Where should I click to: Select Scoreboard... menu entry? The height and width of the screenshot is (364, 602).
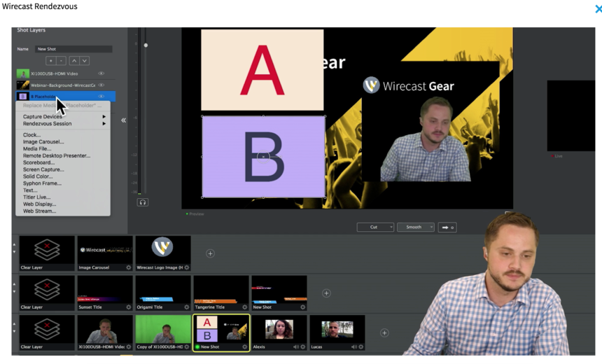[38, 162]
